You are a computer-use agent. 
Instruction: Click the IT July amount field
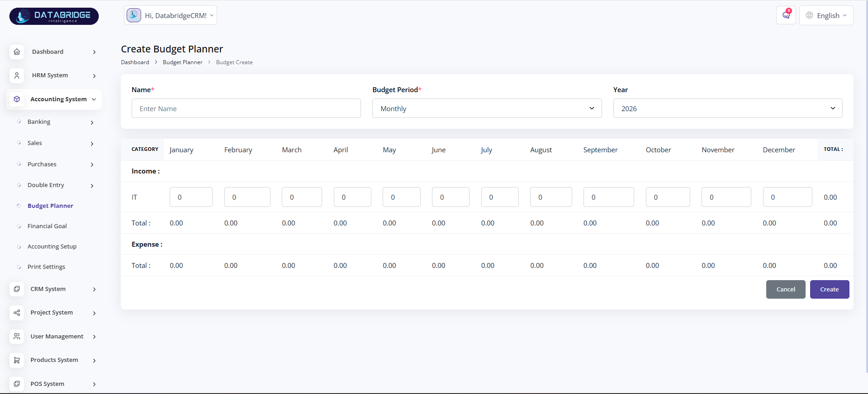point(500,197)
